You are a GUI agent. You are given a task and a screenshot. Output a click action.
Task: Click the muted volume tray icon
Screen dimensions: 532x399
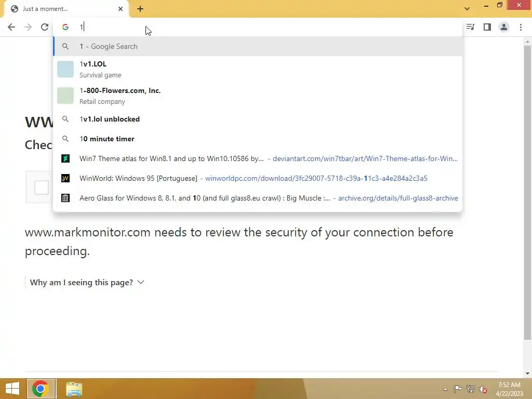click(483, 389)
